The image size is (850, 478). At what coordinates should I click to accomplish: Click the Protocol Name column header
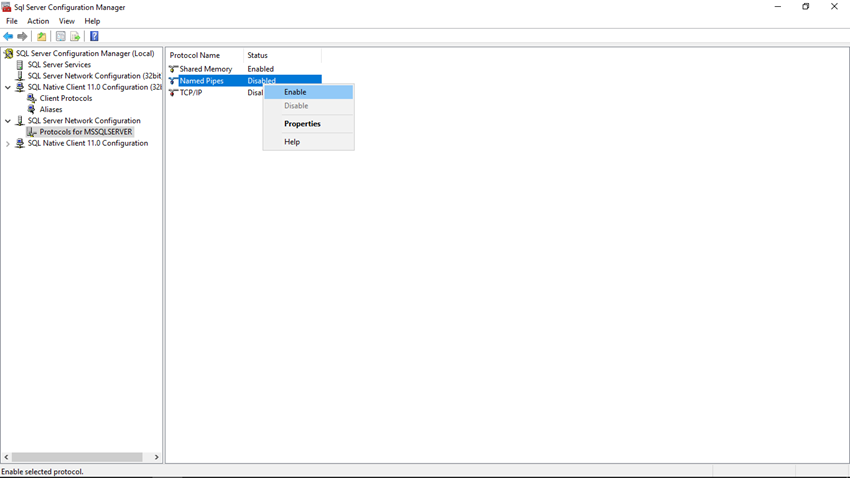pyautogui.click(x=205, y=55)
